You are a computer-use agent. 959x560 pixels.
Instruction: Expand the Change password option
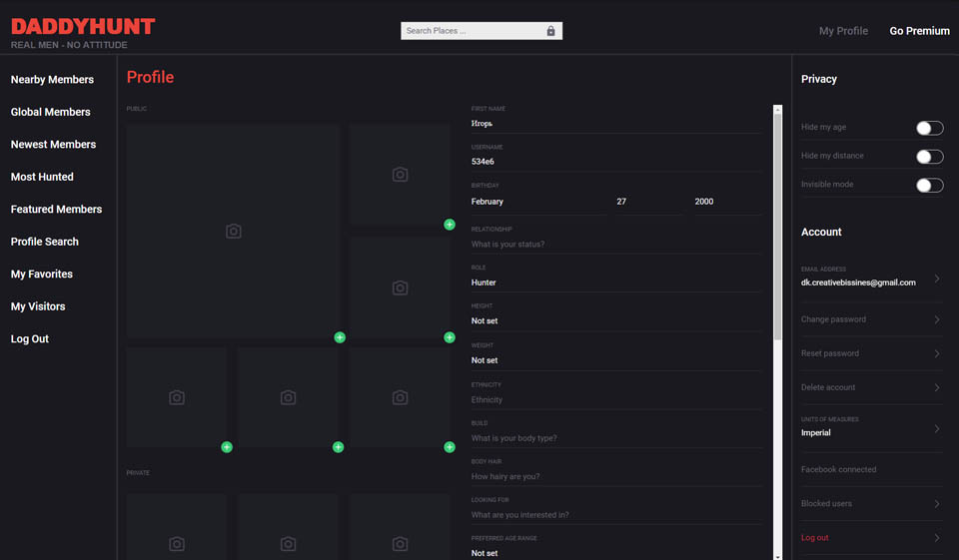tap(870, 319)
